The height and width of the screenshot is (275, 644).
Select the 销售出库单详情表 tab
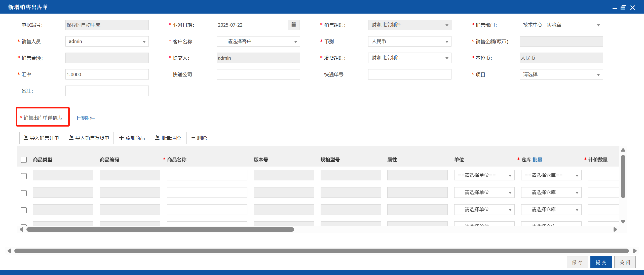click(43, 118)
